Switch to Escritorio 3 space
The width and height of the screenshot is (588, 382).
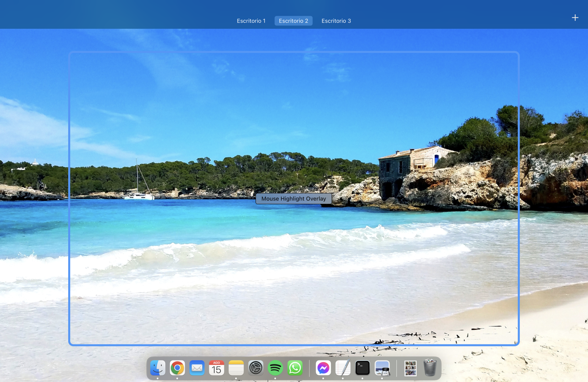pyautogui.click(x=336, y=21)
